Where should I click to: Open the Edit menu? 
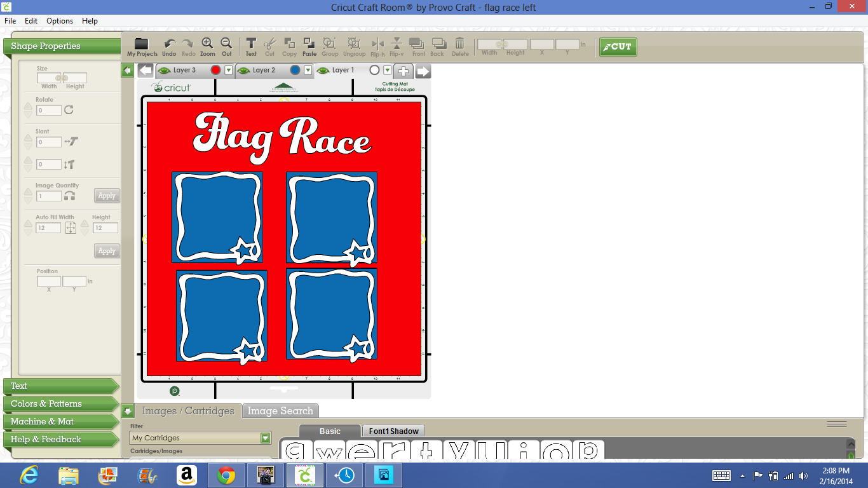point(31,21)
